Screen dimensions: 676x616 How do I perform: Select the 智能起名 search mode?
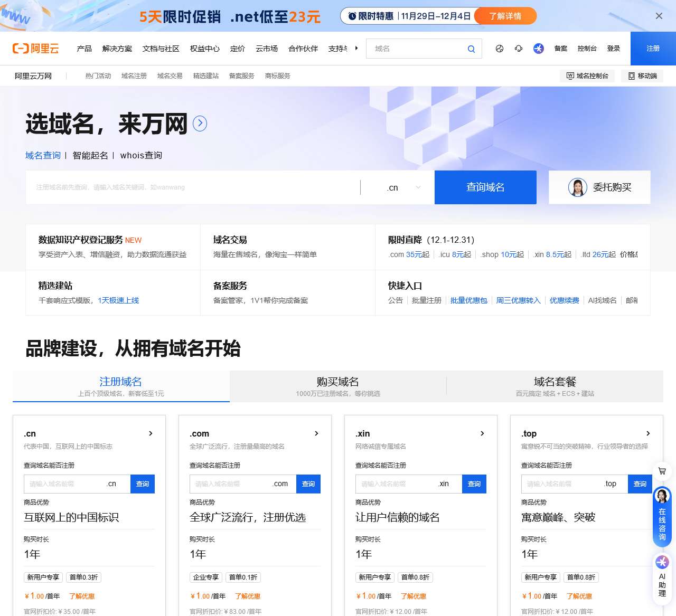pos(90,155)
